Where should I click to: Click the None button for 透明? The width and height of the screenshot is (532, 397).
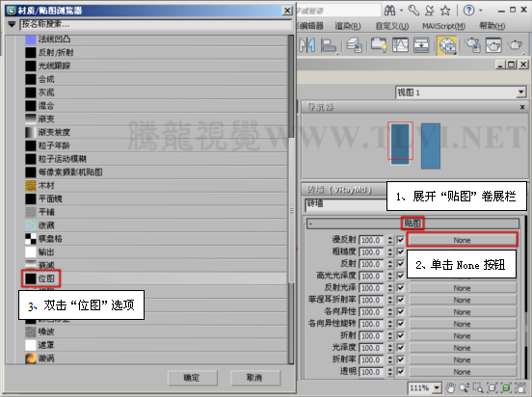click(x=462, y=372)
